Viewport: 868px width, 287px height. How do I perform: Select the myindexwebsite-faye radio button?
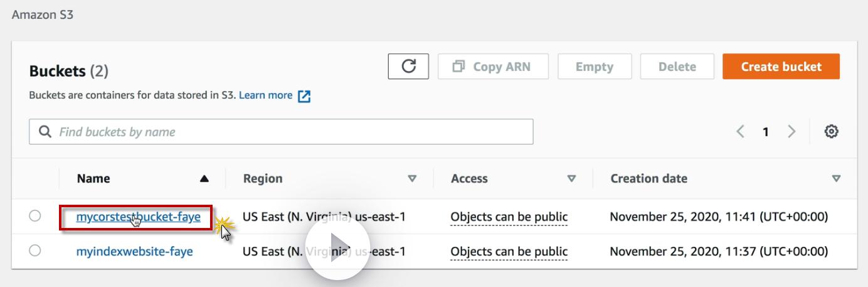35,251
